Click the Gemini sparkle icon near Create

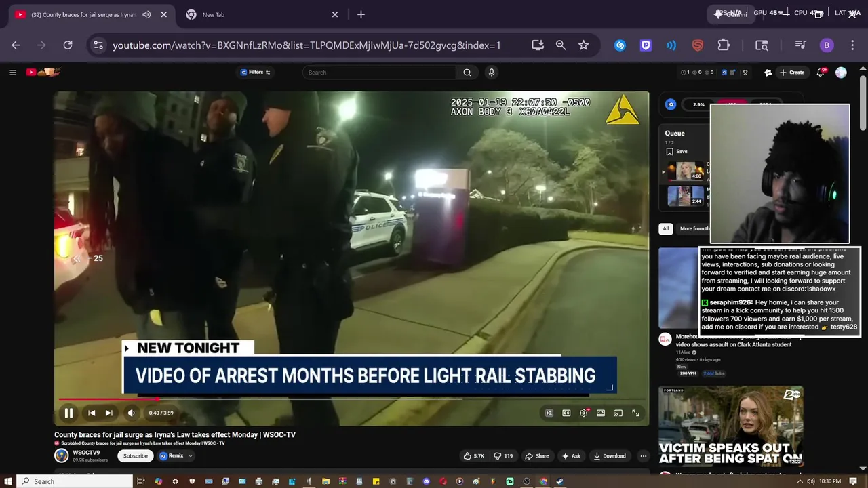tap(768, 73)
